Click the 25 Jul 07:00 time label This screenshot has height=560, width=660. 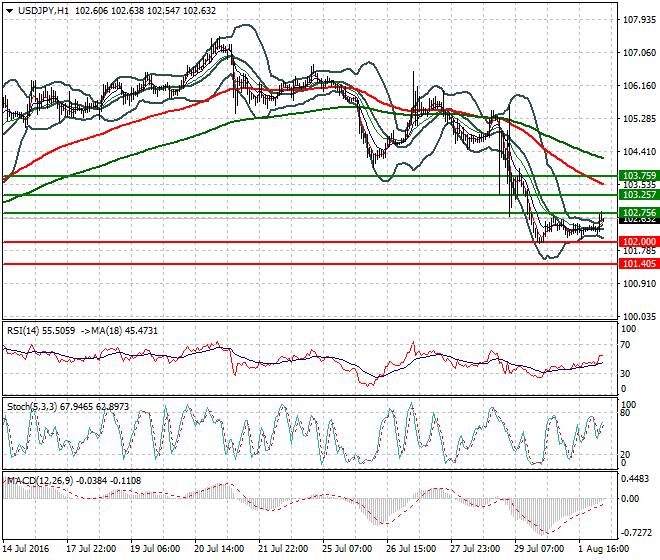click(x=347, y=549)
